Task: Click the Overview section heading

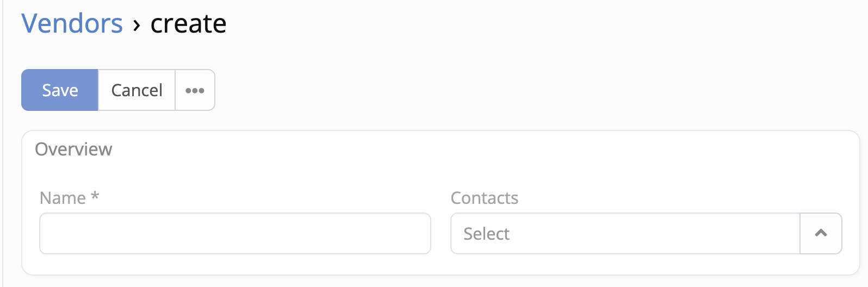Action: coord(73,149)
